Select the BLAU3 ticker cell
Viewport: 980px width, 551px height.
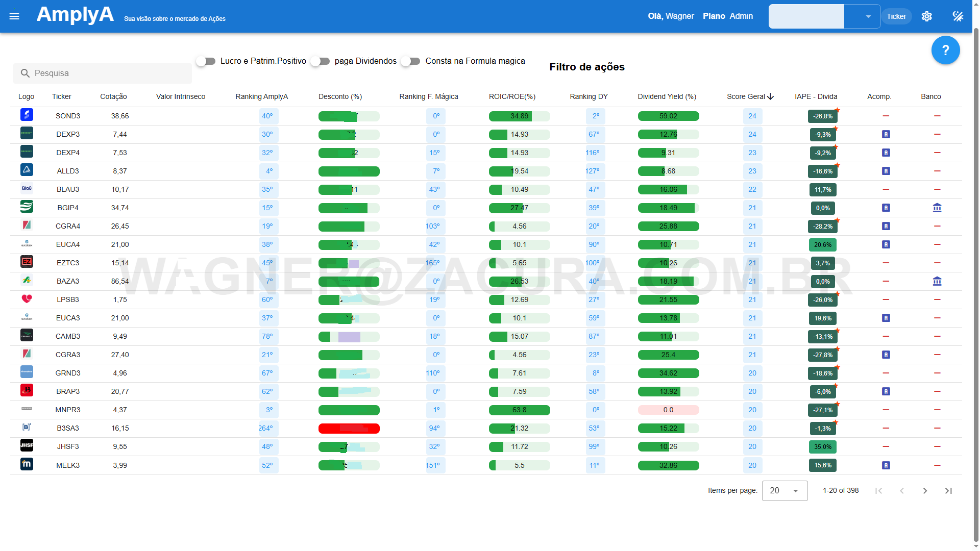coord(68,189)
